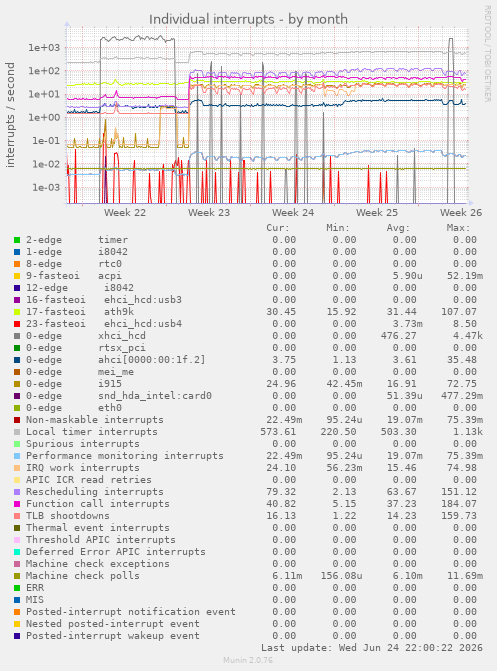The image size is (497, 671).
Task: Click 'Posted-interrupt notification event' label
Action: click(x=131, y=612)
